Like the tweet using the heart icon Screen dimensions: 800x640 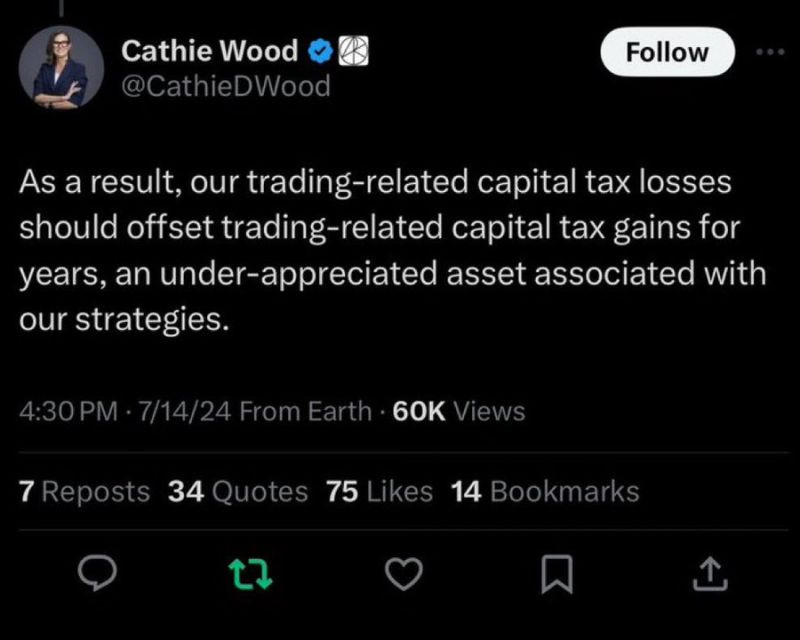coord(404,574)
